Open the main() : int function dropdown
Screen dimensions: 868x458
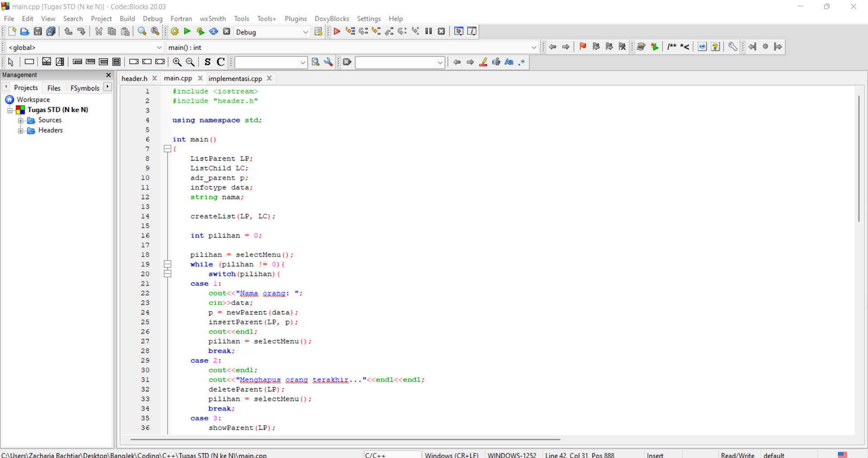tap(534, 48)
